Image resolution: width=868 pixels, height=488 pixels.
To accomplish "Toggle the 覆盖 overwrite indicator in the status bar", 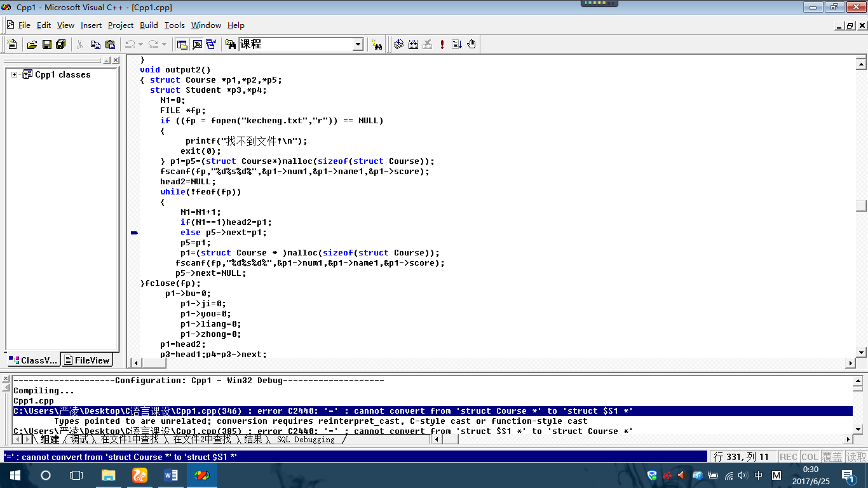I will point(832,457).
